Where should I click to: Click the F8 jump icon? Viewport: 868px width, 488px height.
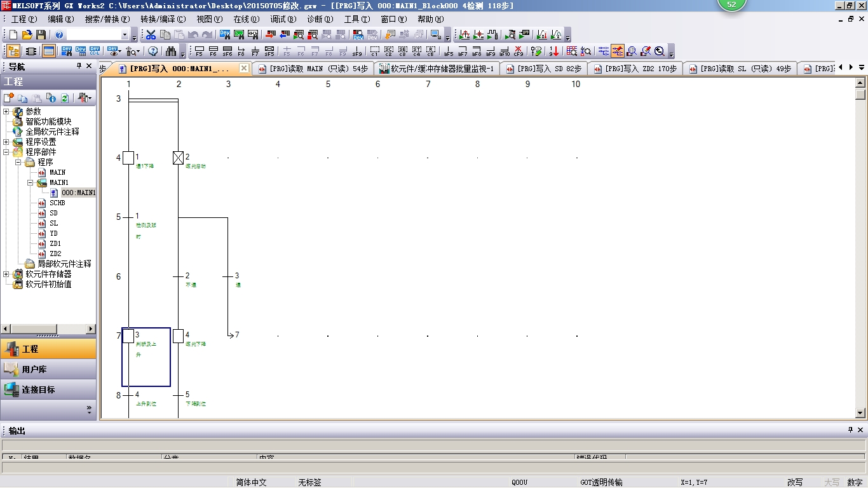pos(241,51)
